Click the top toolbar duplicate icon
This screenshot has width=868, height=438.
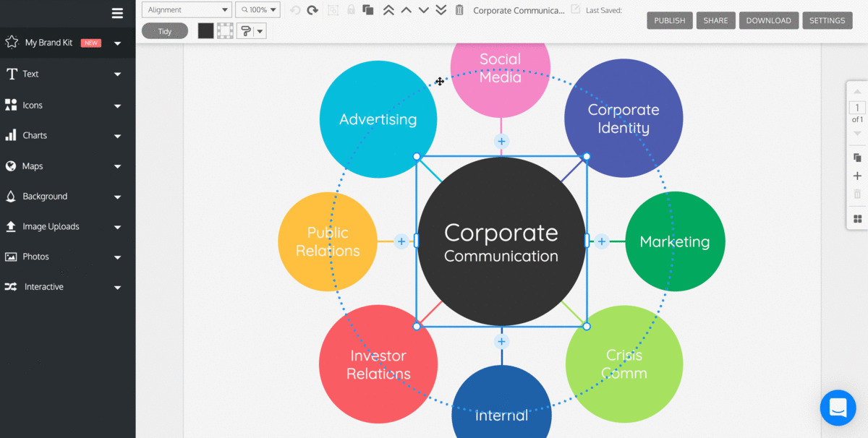[368, 10]
